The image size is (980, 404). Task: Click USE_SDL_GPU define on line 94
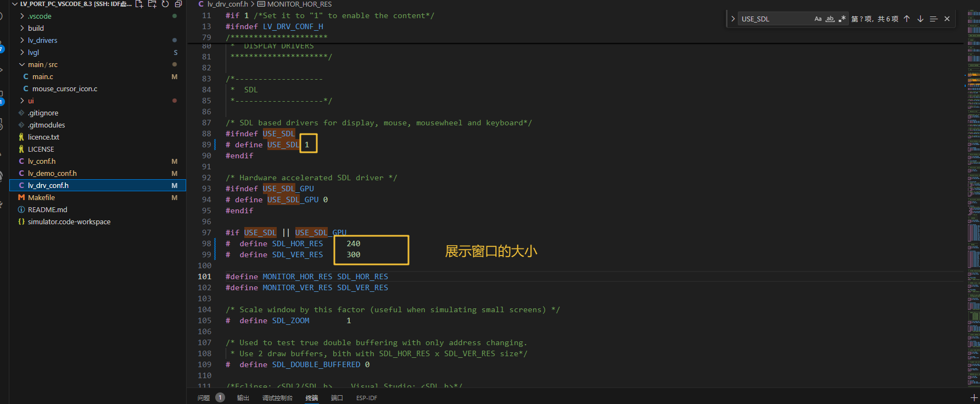point(293,200)
